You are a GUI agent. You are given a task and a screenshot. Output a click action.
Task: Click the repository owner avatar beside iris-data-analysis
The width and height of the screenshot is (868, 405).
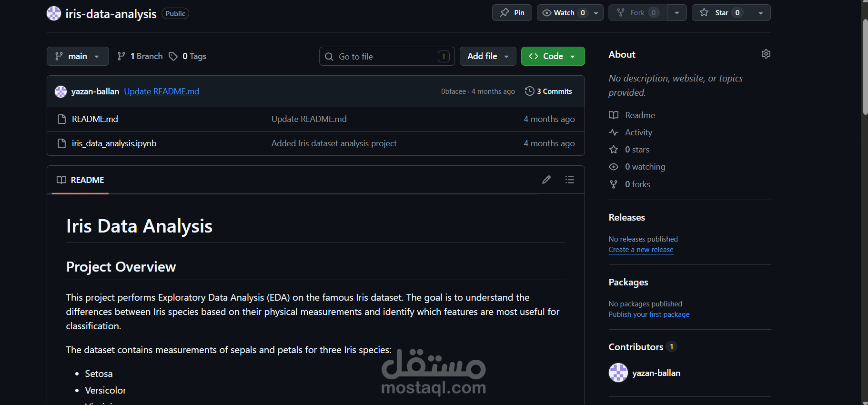pyautogui.click(x=54, y=13)
